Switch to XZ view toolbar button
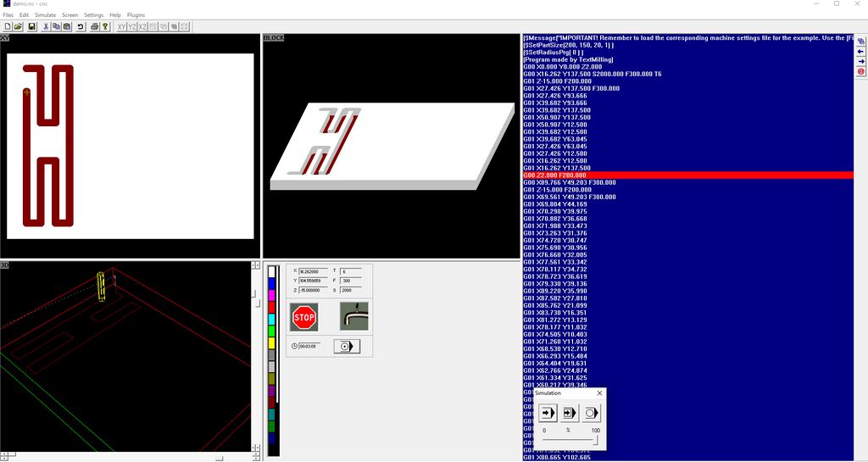868x462 pixels. pos(142,26)
